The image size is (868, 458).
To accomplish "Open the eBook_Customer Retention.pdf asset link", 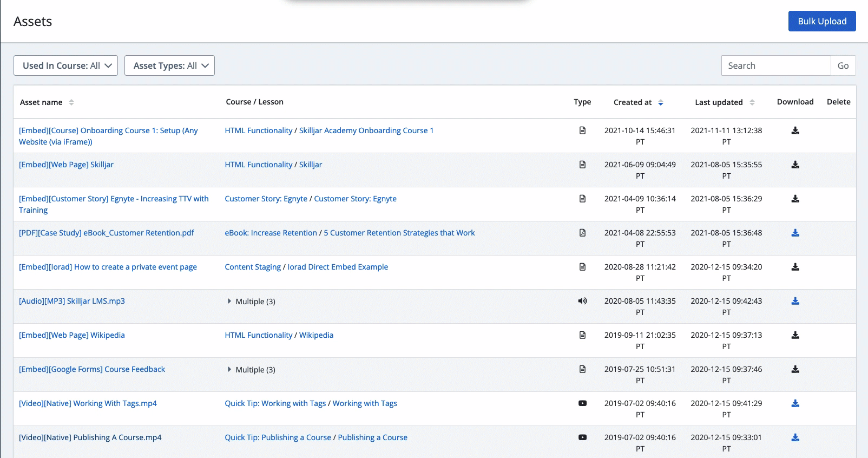I will click(106, 233).
